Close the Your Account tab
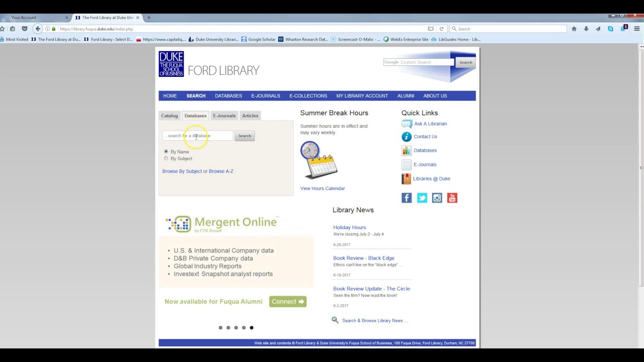The height and width of the screenshot is (362, 644). (66, 18)
